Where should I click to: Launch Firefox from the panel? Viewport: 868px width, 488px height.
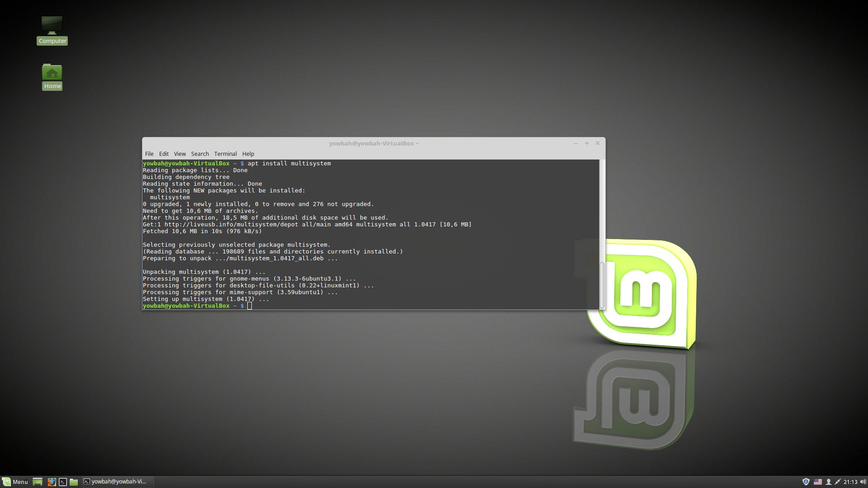point(52,482)
